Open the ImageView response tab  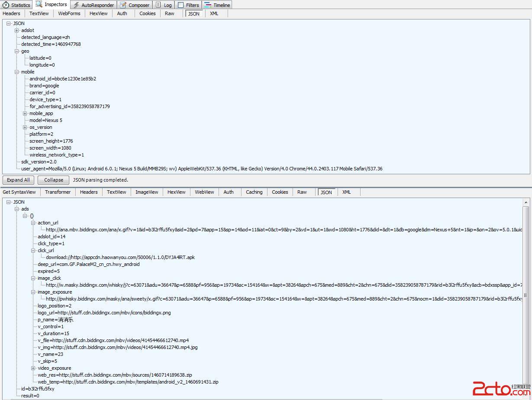(x=147, y=192)
